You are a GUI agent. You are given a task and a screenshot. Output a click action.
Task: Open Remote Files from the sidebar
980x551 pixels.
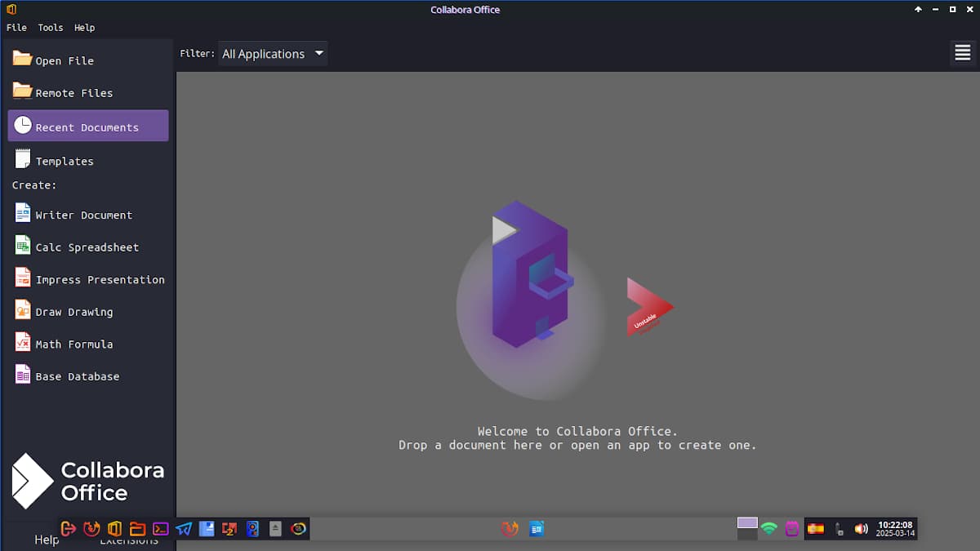pyautogui.click(x=73, y=93)
